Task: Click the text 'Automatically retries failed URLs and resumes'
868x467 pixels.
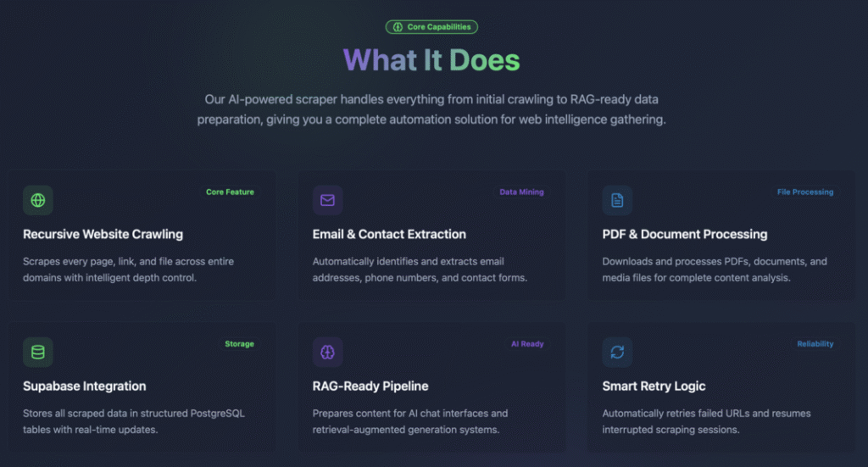Action: coord(706,414)
